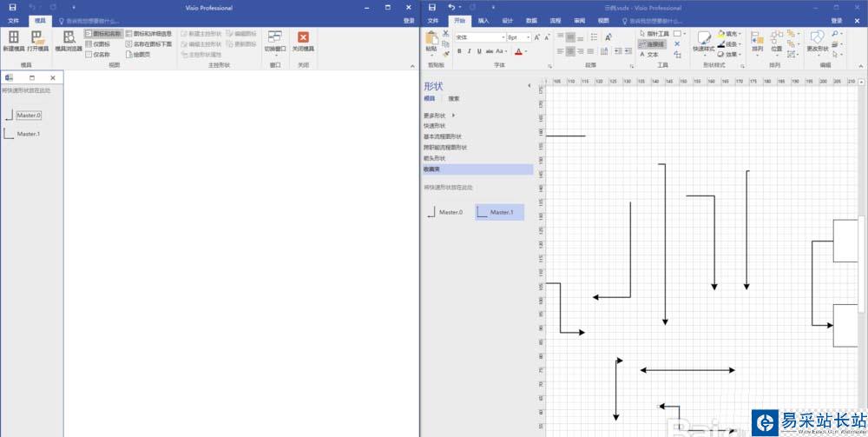The height and width of the screenshot is (437, 868).
Task: Click 位置 position icon
Action: tap(777, 42)
